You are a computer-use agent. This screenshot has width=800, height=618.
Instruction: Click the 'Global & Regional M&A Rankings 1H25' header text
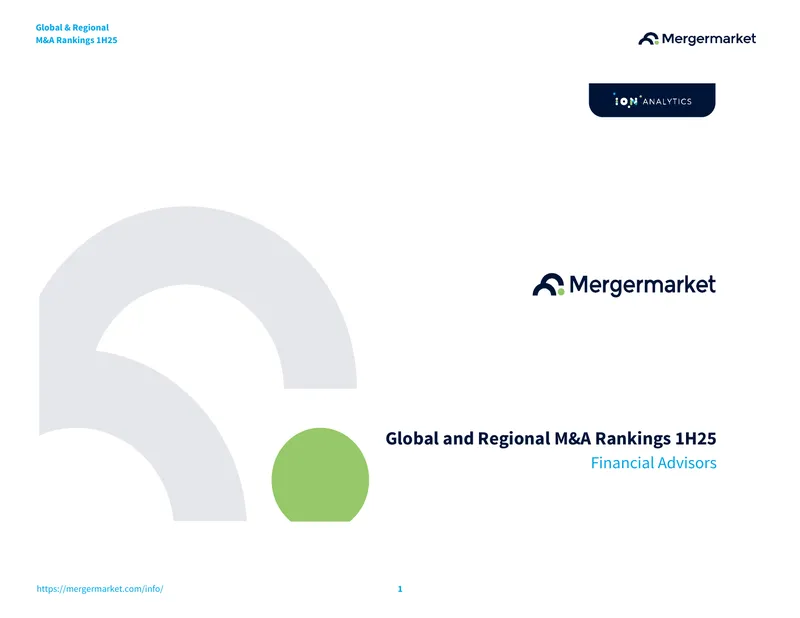coord(77,34)
